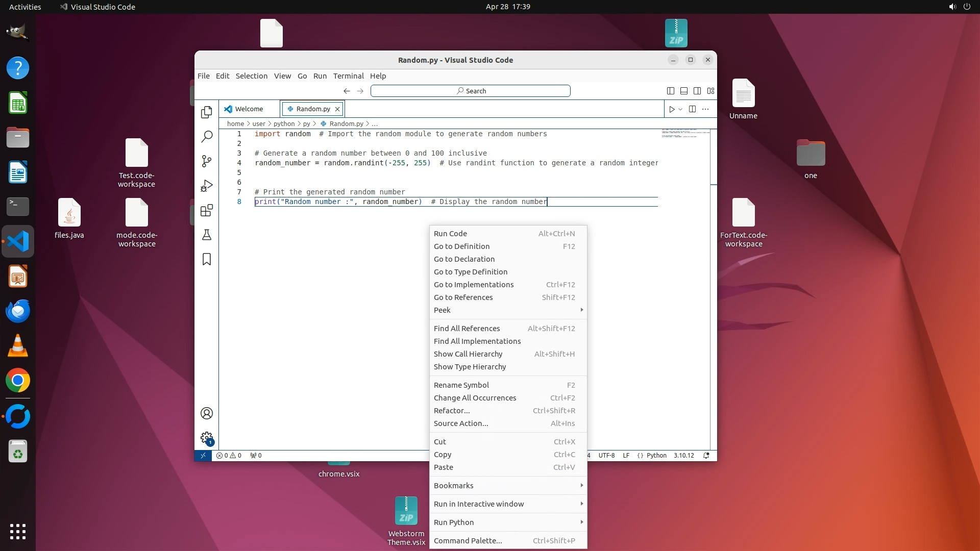Click the title bar Search field
This screenshot has width=980, height=551.
pyautogui.click(x=470, y=91)
